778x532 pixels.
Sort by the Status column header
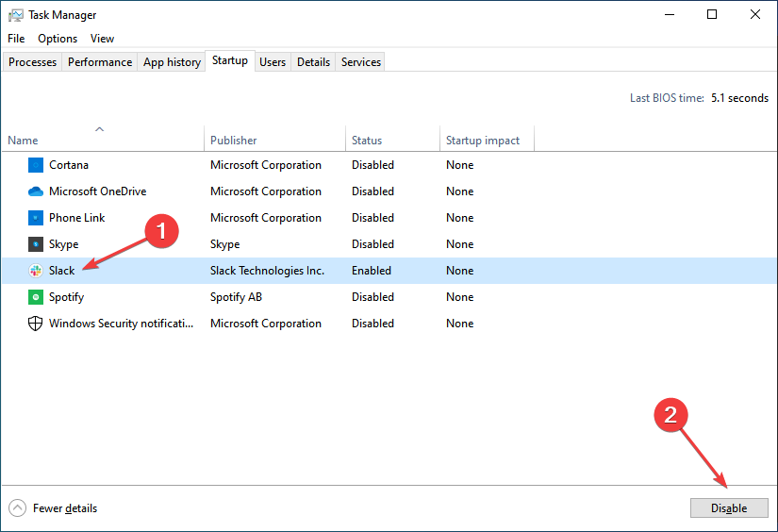tap(392, 138)
